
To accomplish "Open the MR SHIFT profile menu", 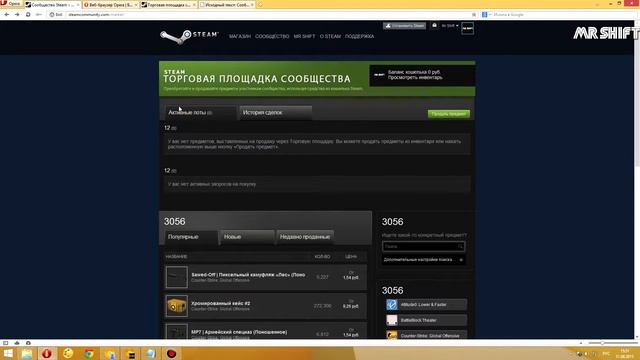I will (x=304, y=36).
